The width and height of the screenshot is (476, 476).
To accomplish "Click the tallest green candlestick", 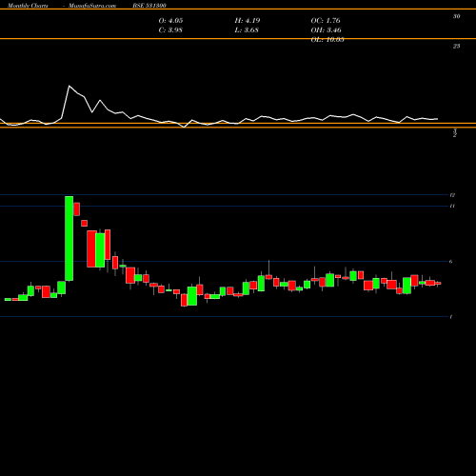I will pyautogui.click(x=69, y=238).
